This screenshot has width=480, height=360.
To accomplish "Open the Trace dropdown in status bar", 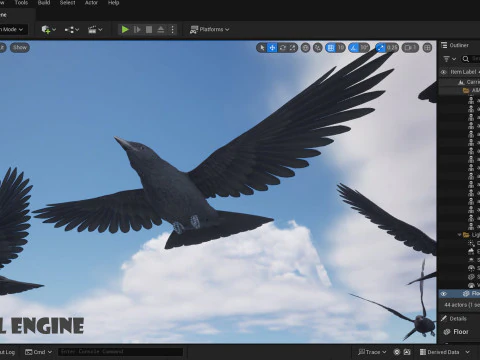I will [x=372, y=352].
